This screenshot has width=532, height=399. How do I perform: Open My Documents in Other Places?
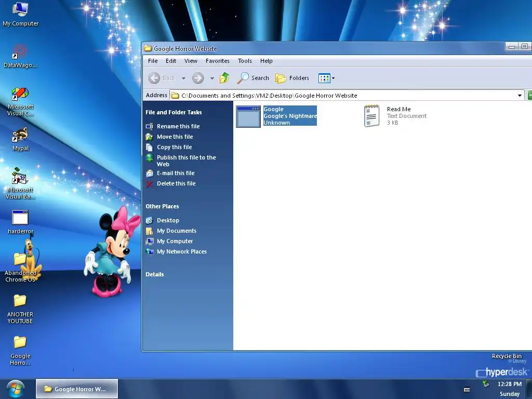(177, 231)
